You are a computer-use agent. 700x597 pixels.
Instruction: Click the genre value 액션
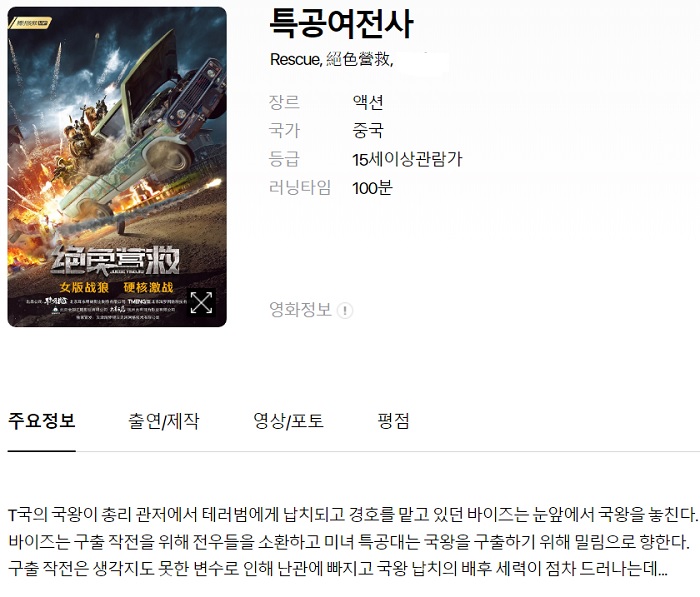(368, 102)
